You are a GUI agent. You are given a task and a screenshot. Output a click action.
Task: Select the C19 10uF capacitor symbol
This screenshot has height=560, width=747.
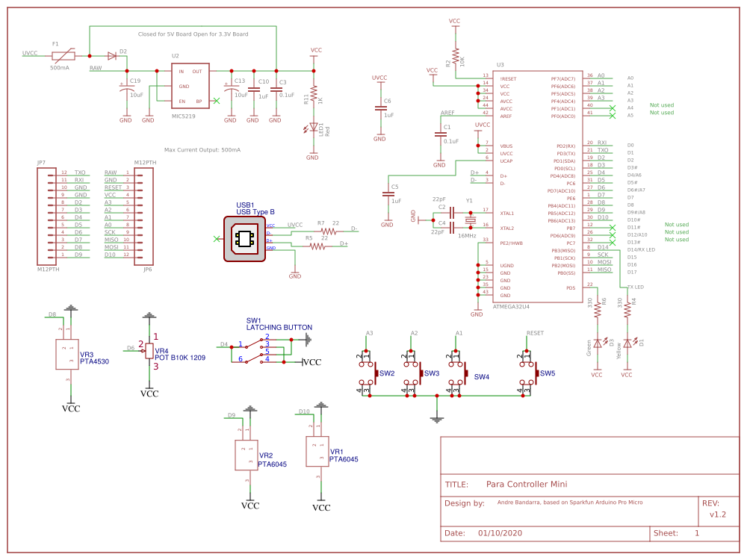point(127,89)
